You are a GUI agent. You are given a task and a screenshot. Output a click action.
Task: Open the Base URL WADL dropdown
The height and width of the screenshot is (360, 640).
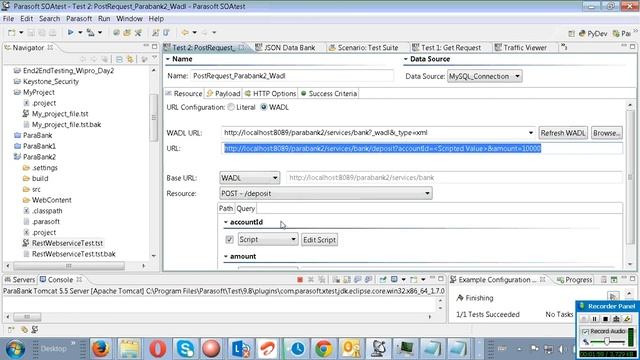tap(249, 178)
